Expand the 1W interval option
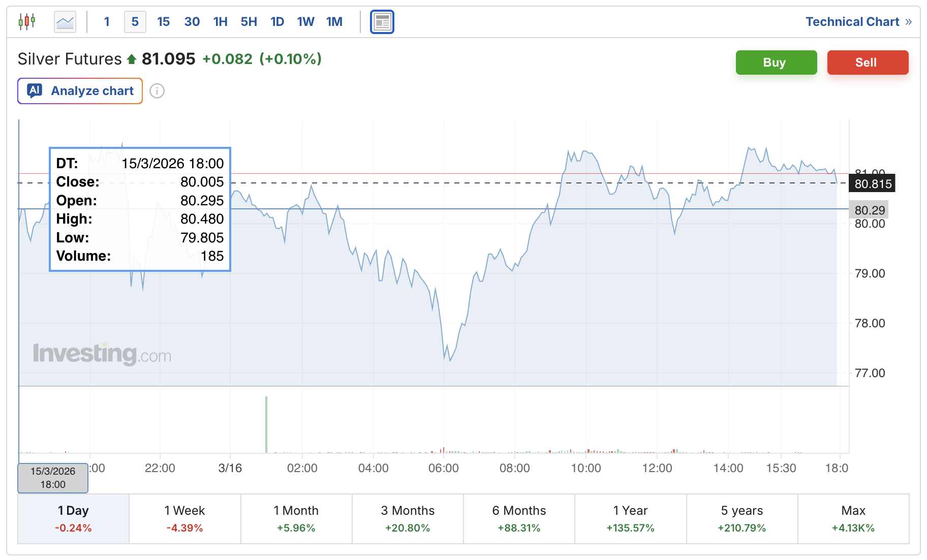The width and height of the screenshot is (927, 560). (305, 21)
